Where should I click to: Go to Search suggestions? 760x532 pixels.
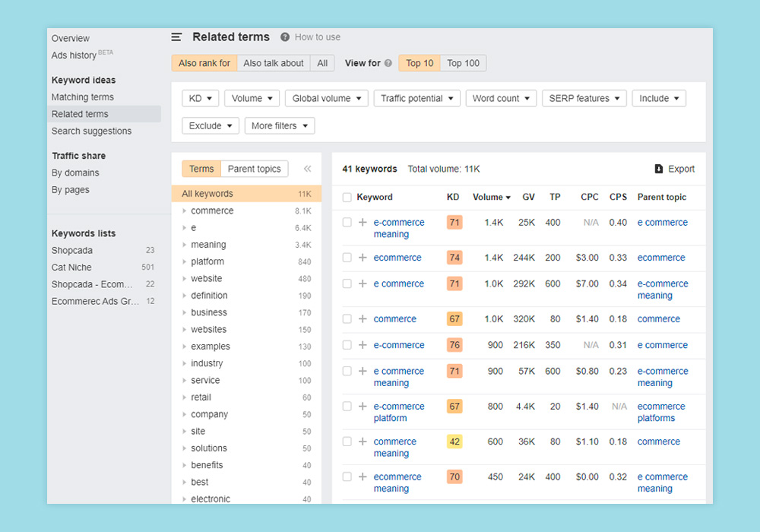click(91, 131)
